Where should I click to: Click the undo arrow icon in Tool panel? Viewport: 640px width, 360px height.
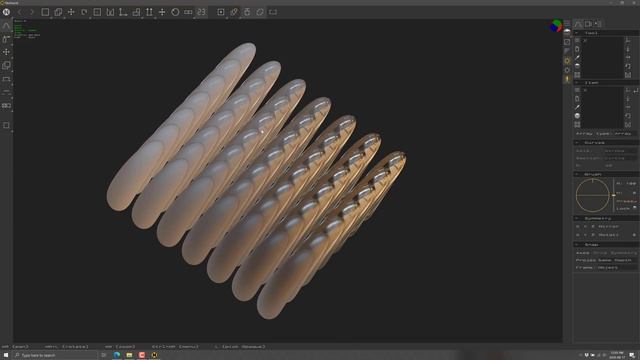(x=628, y=66)
